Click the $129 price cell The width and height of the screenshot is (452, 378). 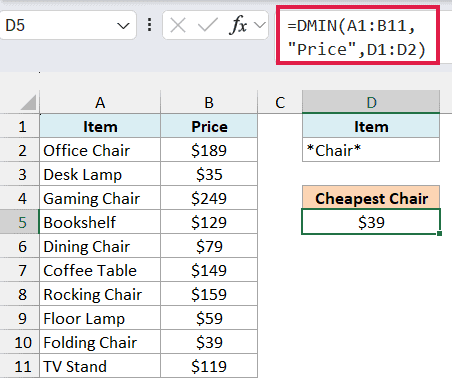(x=209, y=222)
